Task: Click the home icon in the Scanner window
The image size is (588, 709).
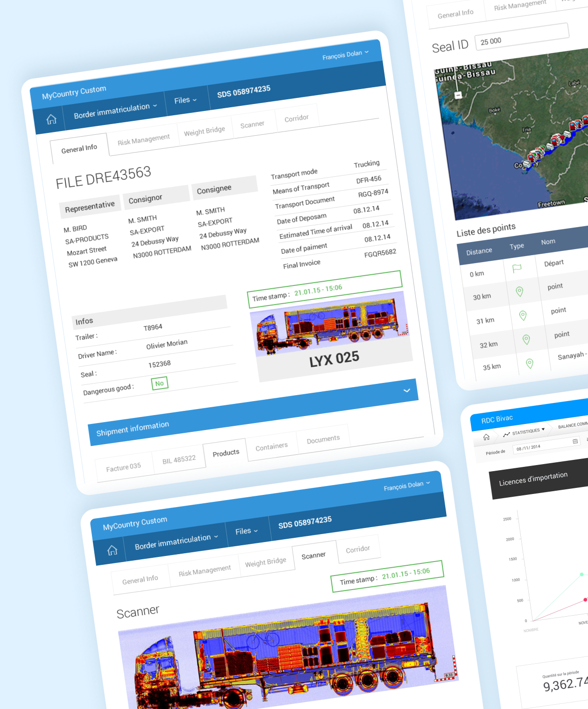Action: (112, 550)
